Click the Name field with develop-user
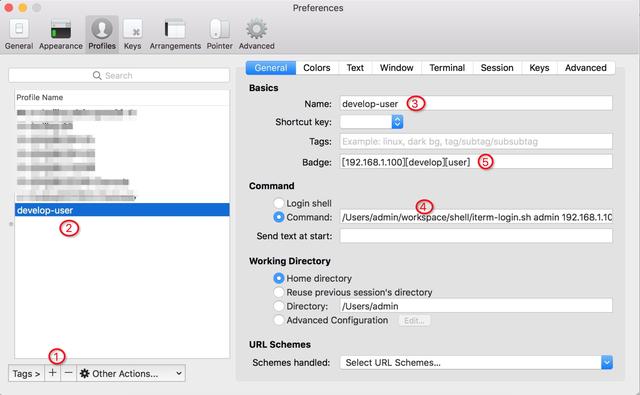This screenshot has width=640, height=395. [476, 103]
